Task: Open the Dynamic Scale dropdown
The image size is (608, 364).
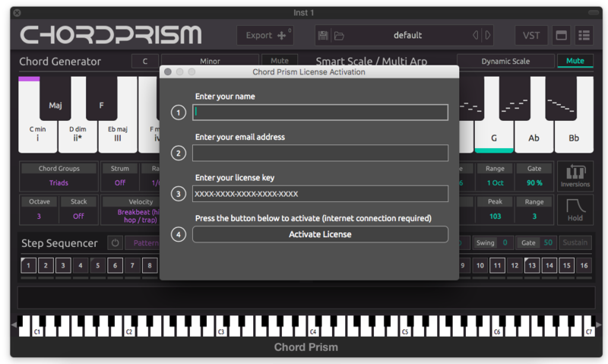Action: click(x=505, y=61)
